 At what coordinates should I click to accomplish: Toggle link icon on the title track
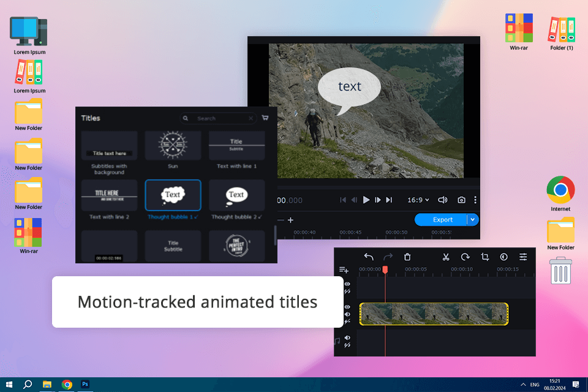coord(347,291)
